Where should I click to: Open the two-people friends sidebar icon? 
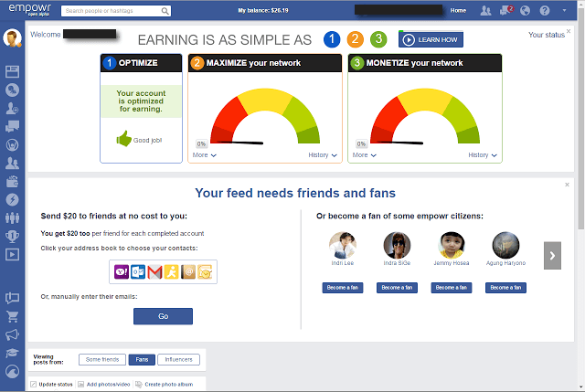tap(12, 163)
